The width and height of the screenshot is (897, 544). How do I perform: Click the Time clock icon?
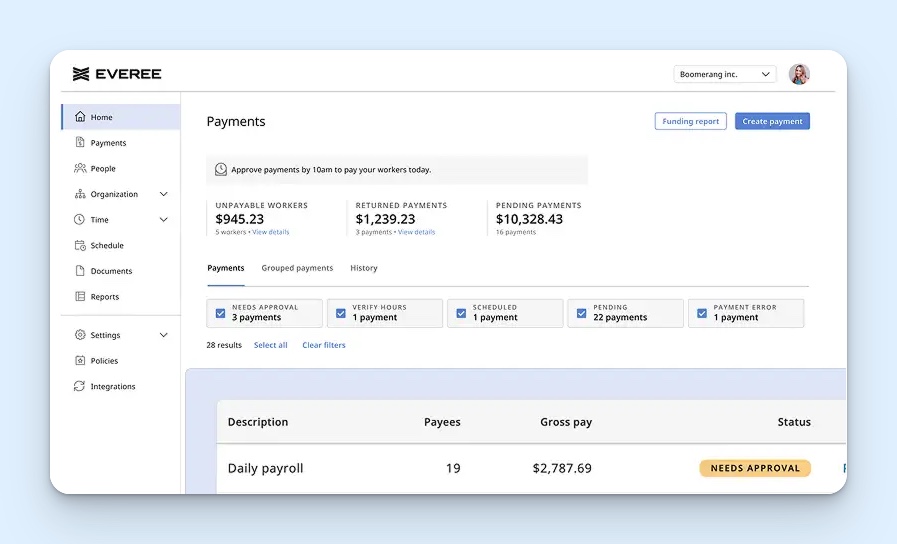point(80,219)
